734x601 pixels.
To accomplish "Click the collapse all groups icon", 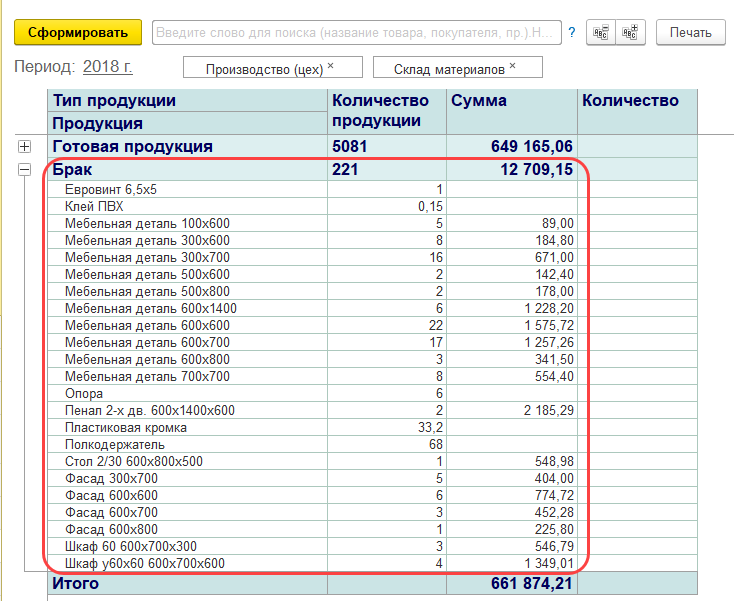I will (x=601, y=32).
